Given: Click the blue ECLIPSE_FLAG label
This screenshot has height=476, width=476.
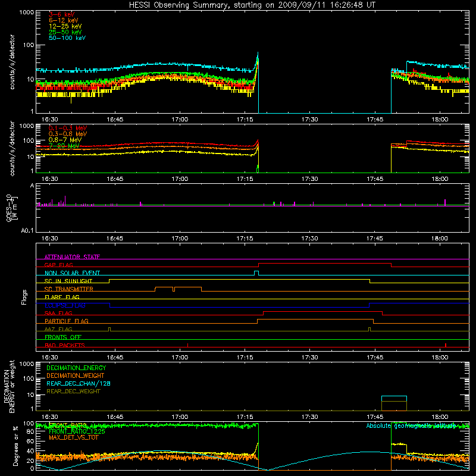Looking at the screenshot, I should coord(65,305).
